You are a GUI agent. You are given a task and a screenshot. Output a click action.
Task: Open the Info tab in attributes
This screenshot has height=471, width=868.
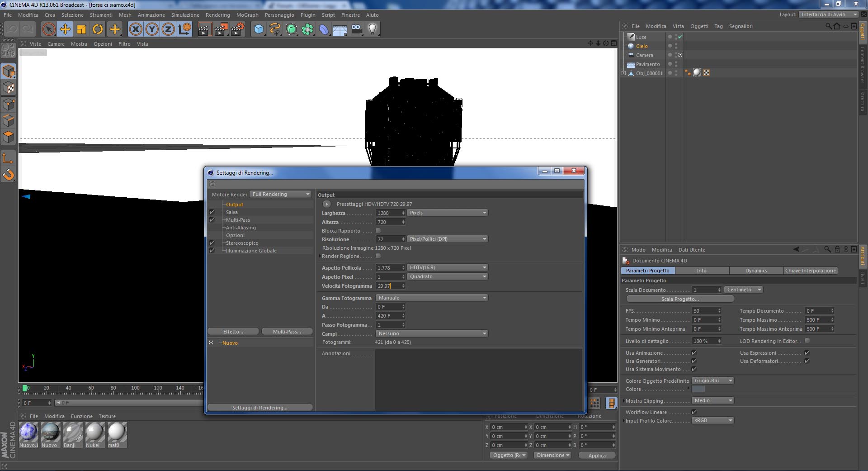click(x=702, y=271)
